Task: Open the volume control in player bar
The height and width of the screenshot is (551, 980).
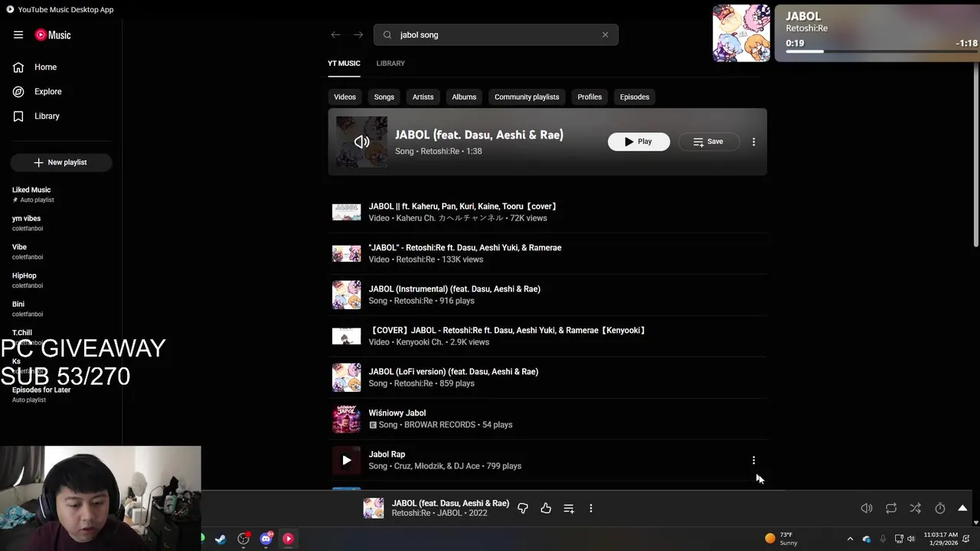Action: [x=867, y=508]
